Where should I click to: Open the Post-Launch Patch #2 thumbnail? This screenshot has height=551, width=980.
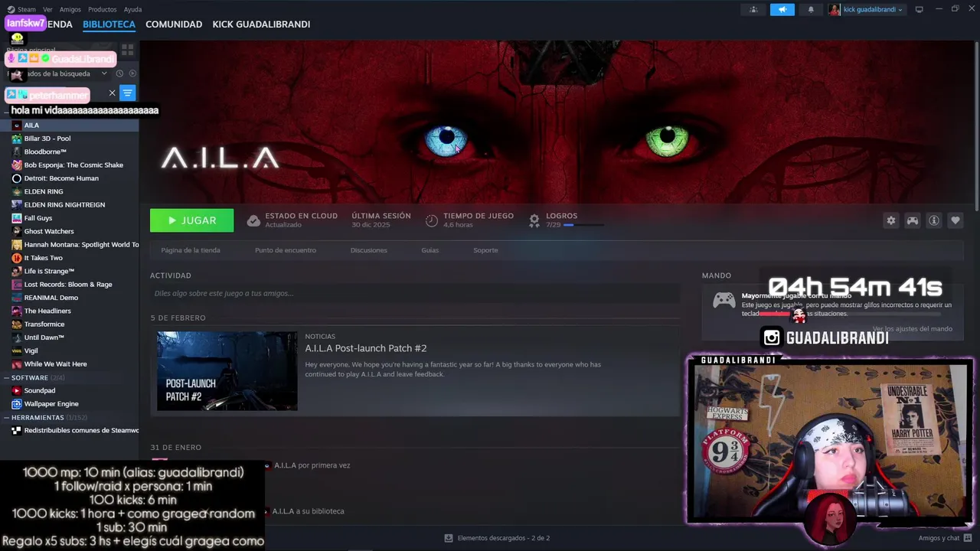click(227, 371)
